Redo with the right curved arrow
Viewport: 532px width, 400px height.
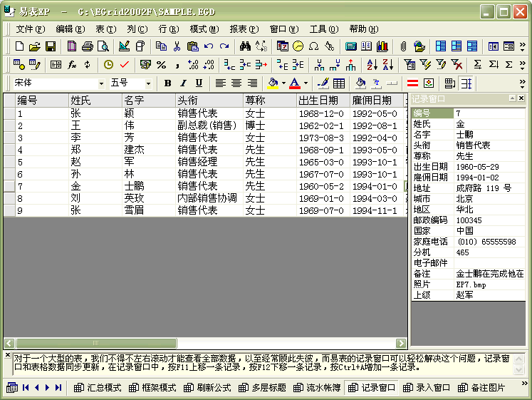point(224,46)
